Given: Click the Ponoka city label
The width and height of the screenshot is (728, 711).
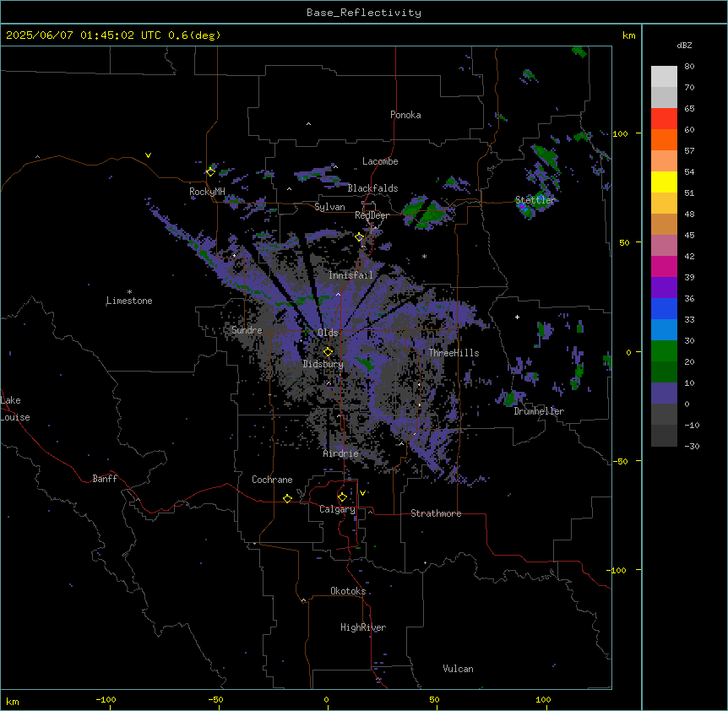Looking at the screenshot, I should pyautogui.click(x=405, y=115).
